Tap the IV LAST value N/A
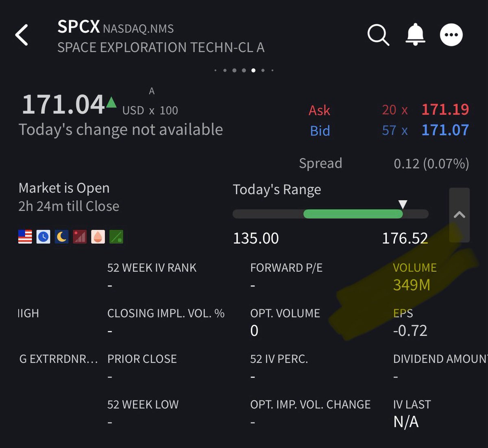This screenshot has height=448, width=488. [x=406, y=422]
